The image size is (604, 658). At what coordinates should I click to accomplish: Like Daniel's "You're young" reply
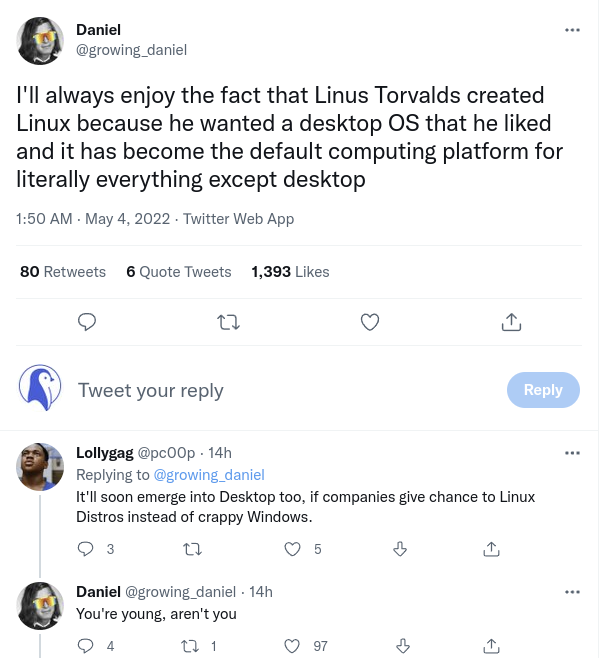293,646
